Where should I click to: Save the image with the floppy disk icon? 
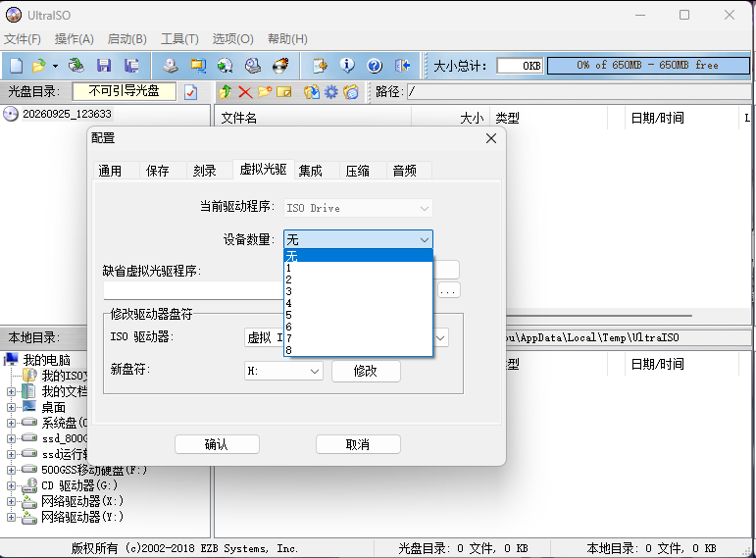104,65
